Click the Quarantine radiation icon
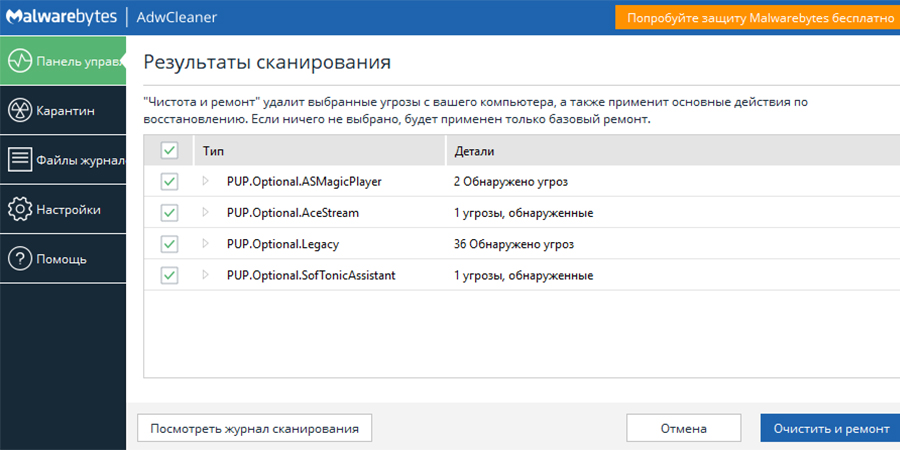Screen dimensions: 900x450 click(x=20, y=110)
